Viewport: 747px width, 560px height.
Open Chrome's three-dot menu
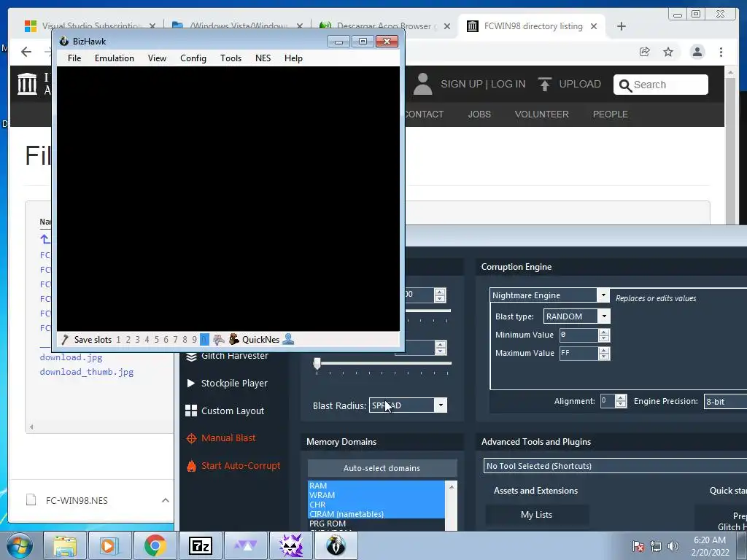(x=721, y=52)
